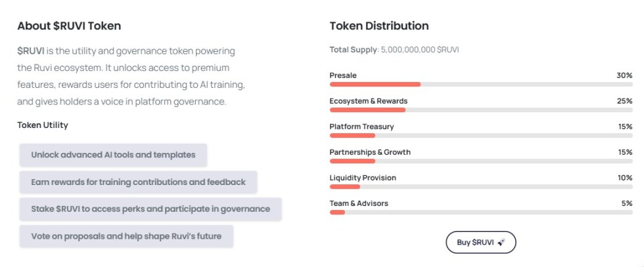Screen dimensions: 644x267
Task: Click the bold $RUVI text in description
Action: click(31, 51)
